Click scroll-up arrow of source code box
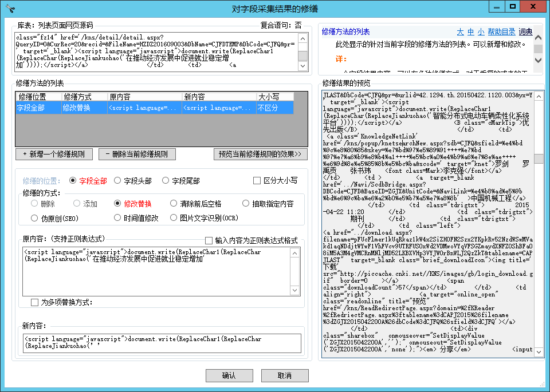 [302, 38]
